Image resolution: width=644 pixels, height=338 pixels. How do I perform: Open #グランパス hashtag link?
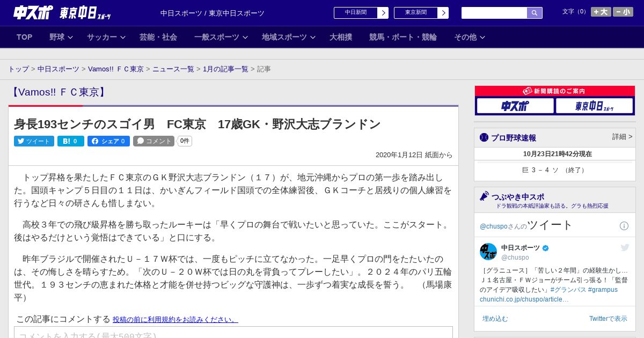pyautogui.click(x=568, y=290)
